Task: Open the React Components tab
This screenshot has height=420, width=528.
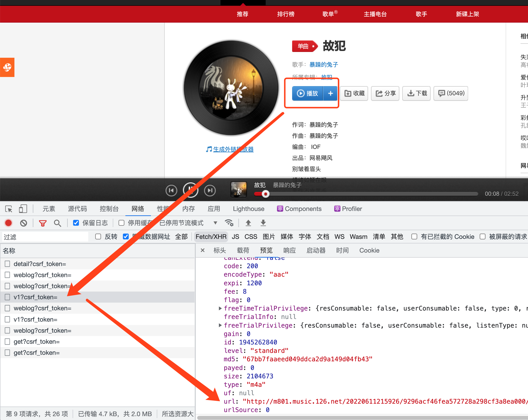Action: (x=299, y=209)
